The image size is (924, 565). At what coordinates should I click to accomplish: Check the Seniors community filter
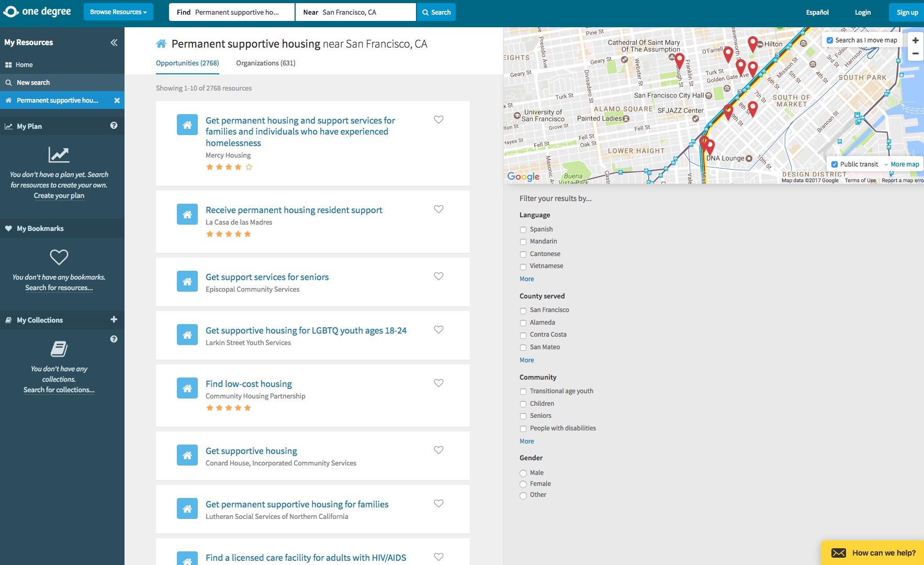pyautogui.click(x=523, y=416)
